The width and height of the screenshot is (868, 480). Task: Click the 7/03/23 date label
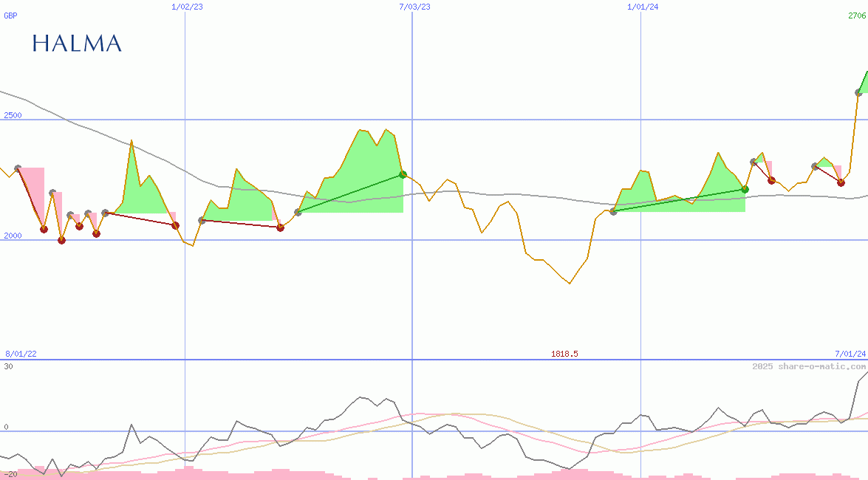pyautogui.click(x=414, y=7)
